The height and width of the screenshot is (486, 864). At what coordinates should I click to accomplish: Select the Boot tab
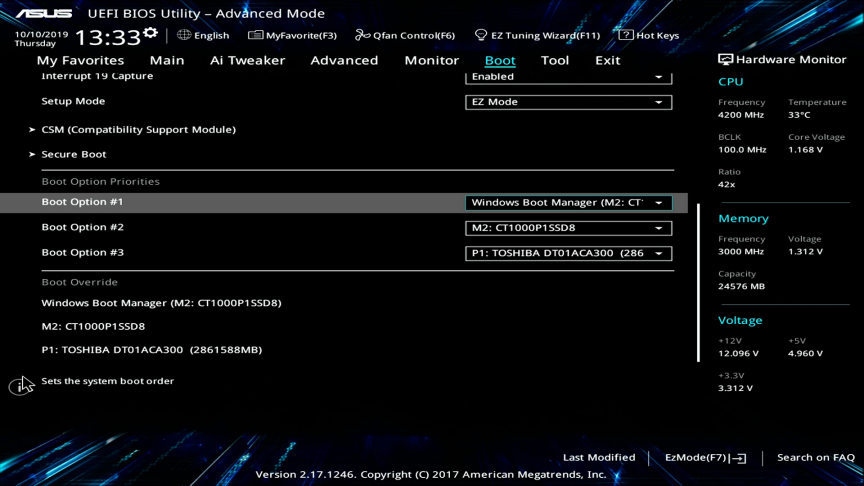point(500,60)
